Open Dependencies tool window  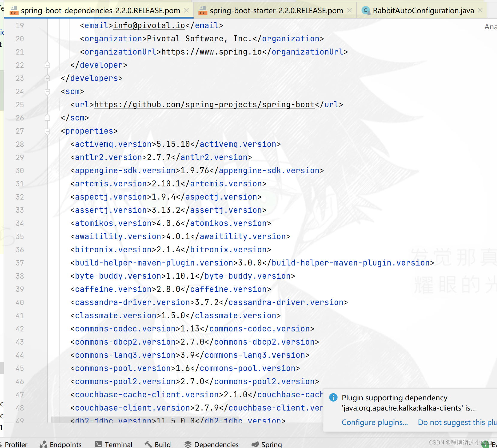click(211, 444)
